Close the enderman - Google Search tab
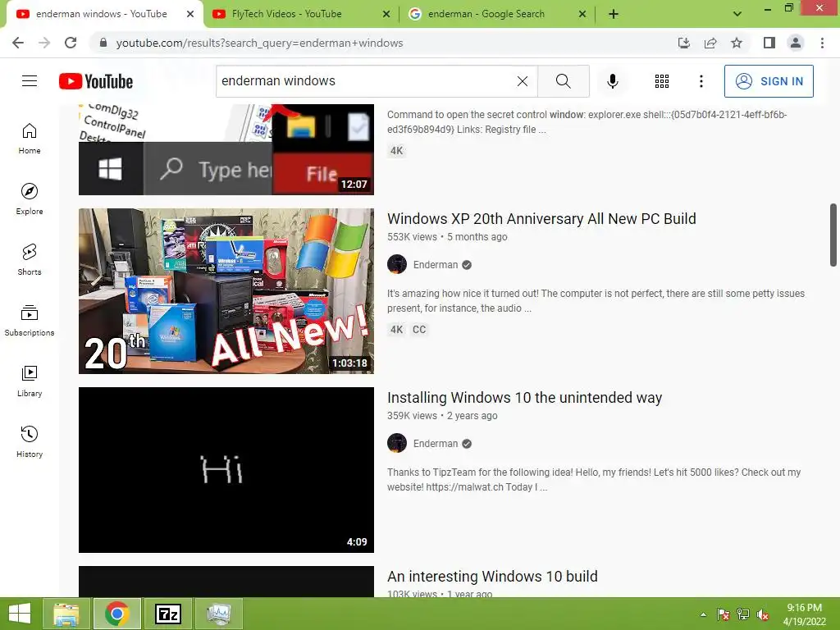The height and width of the screenshot is (630, 840). tap(582, 14)
